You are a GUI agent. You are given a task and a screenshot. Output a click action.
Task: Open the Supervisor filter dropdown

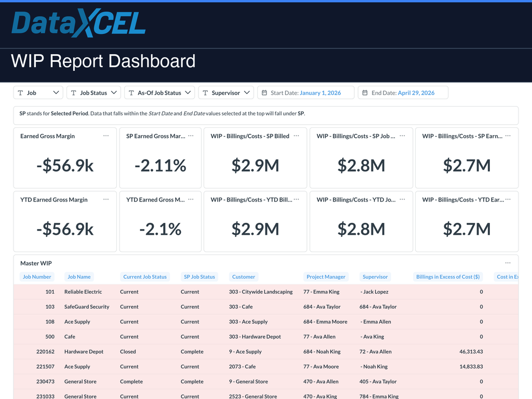tap(226, 92)
